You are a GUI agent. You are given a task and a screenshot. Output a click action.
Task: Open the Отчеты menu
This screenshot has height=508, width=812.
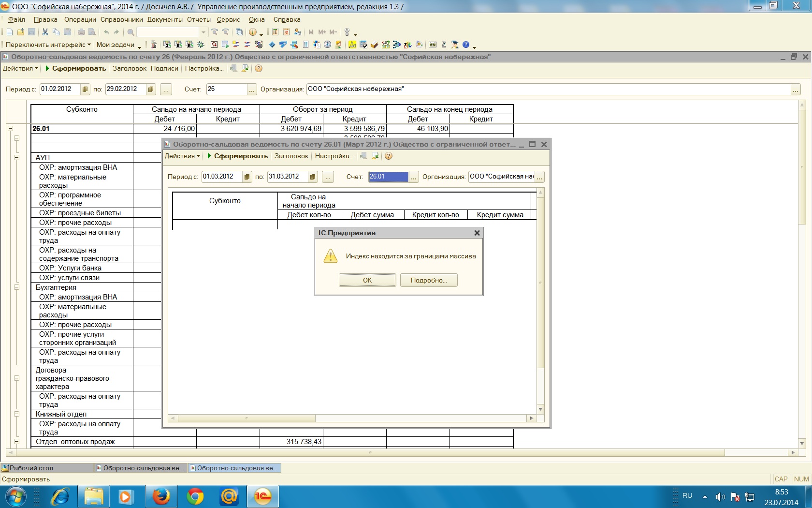(x=199, y=19)
